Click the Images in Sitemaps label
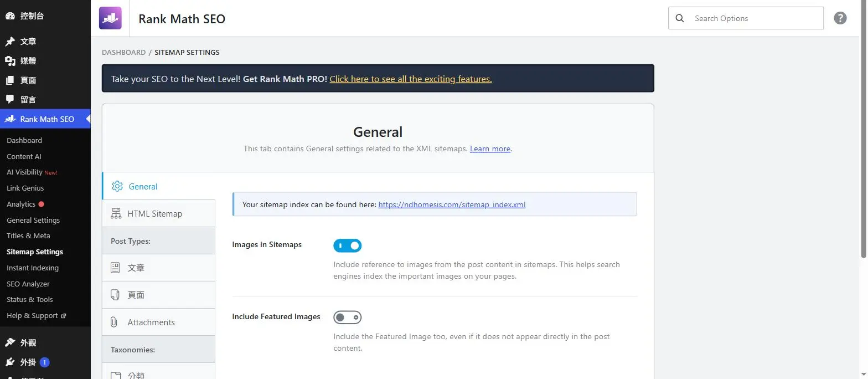This screenshot has height=379, width=868. (267, 244)
